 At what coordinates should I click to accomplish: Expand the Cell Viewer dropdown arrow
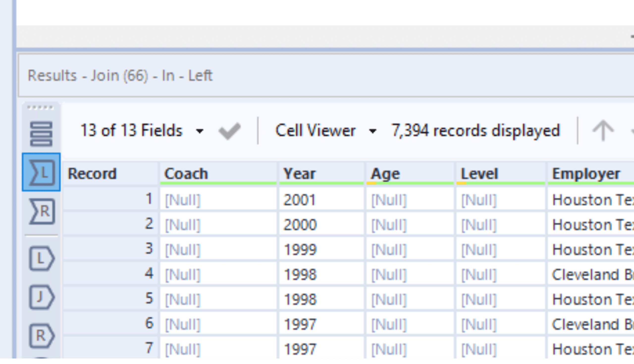pyautogui.click(x=372, y=131)
